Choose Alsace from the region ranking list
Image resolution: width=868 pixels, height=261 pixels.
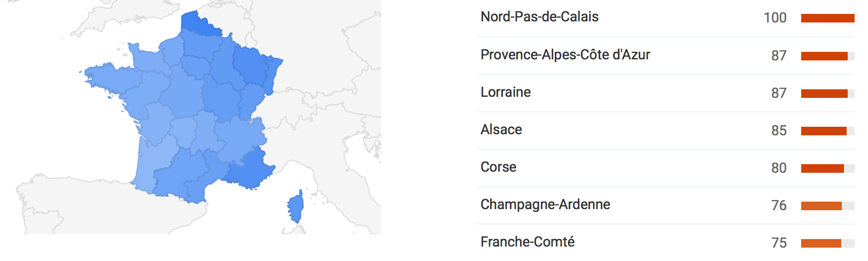[x=501, y=130]
